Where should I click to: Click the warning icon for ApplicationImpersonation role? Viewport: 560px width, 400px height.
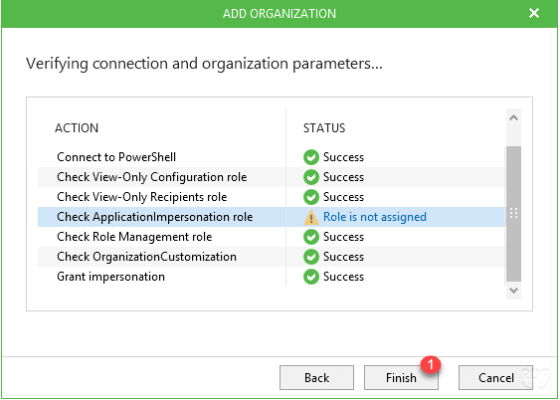point(311,217)
